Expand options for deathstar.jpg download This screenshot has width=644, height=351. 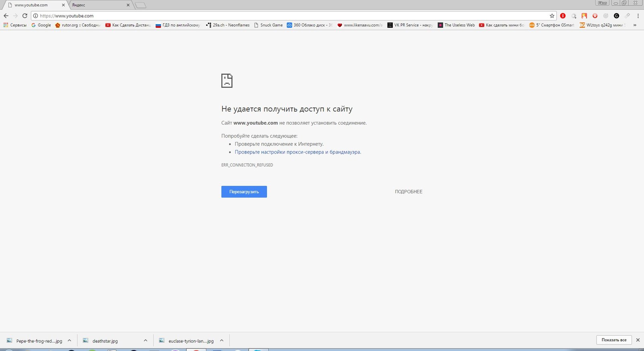coord(145,341)
